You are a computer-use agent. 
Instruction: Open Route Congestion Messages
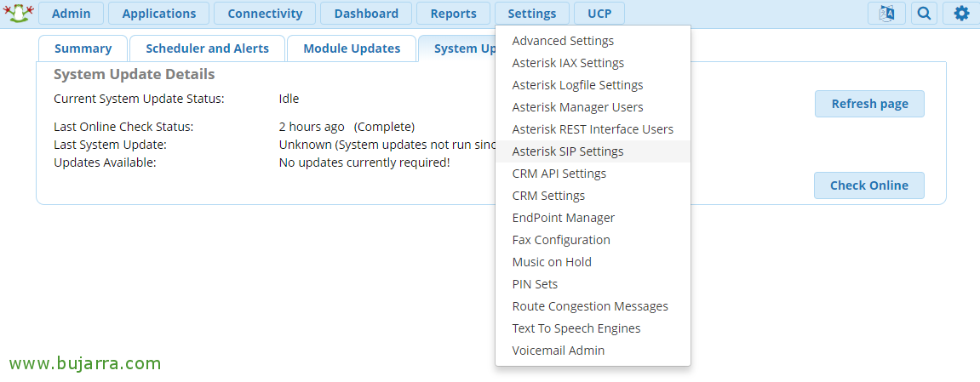[593, 306]
